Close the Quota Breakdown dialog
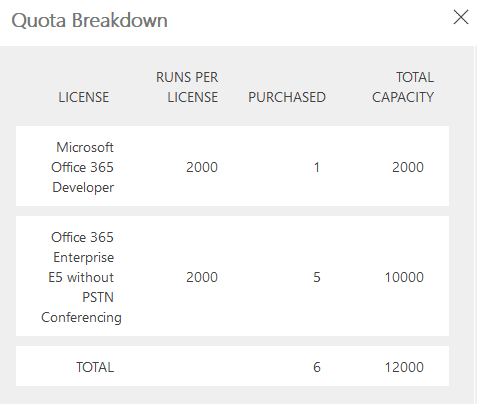The image size is (477, 404). pyautogui.click(x=461, y=17)
